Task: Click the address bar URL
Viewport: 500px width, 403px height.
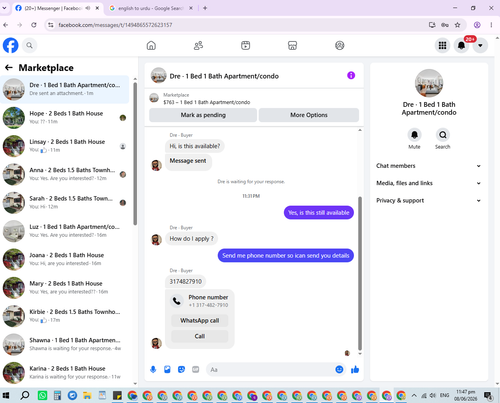Action: click(x=115, y=25)
